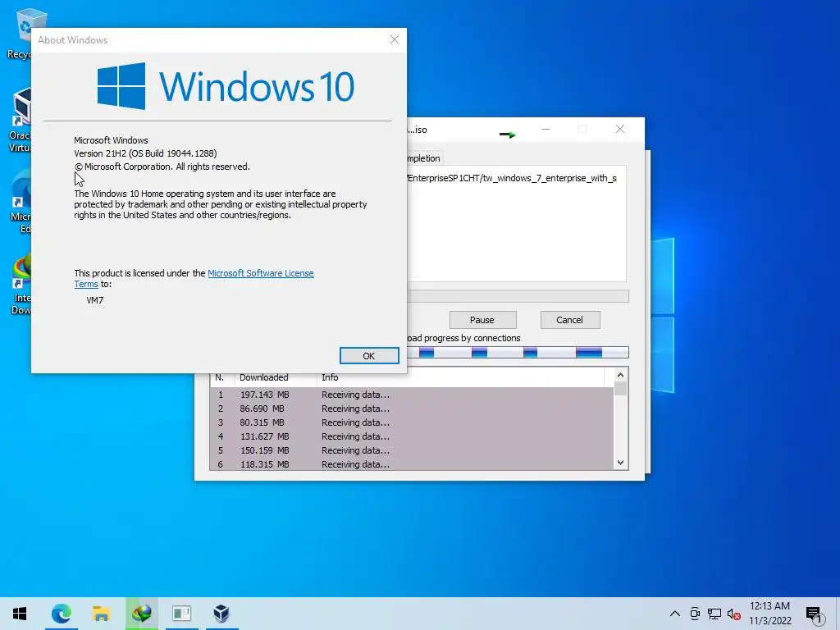Open VirtualBox from the taskbar
The width and height of the screenshot is (840, 630).
tap(221, 614)
